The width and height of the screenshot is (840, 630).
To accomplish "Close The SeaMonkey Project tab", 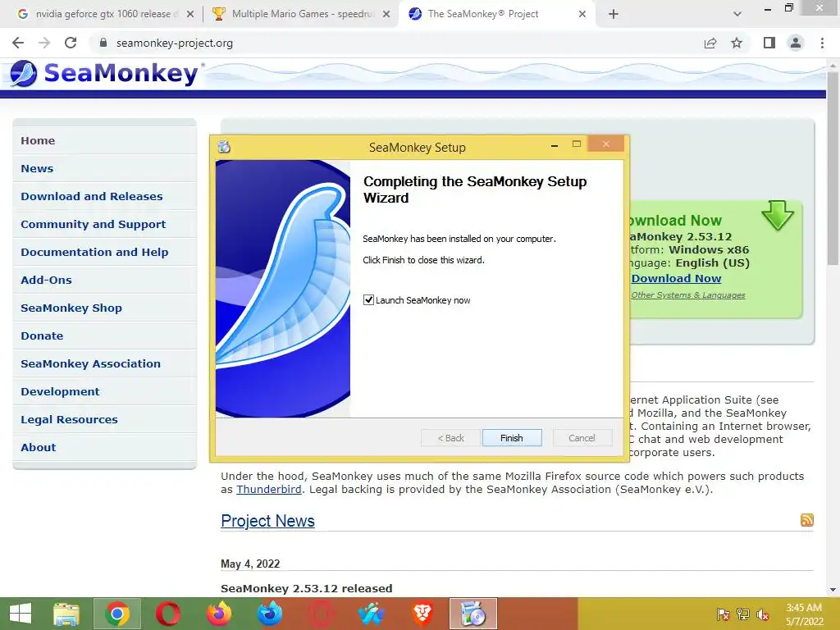I will (582, 15).
